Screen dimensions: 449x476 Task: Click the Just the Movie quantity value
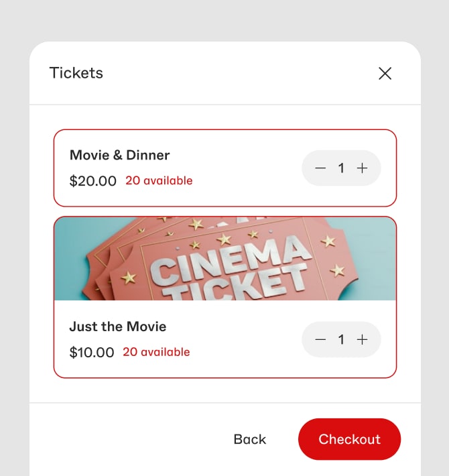coord(341,339)
